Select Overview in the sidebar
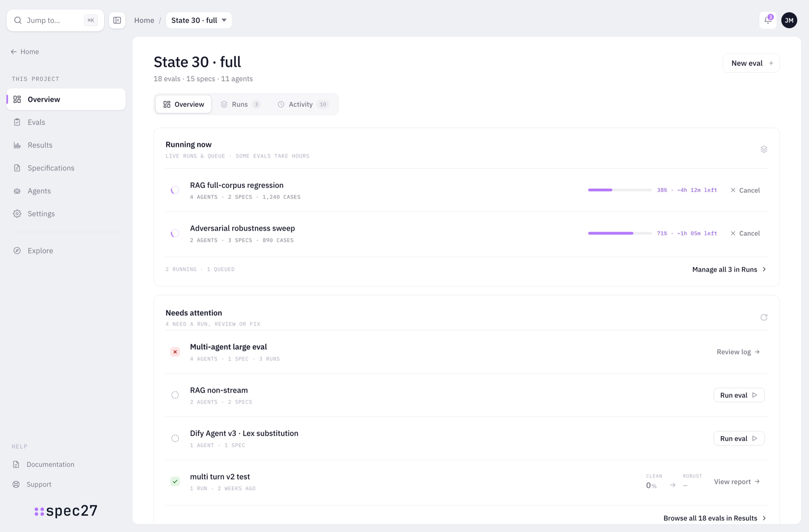Screen dimensions: 809x532 66,99
